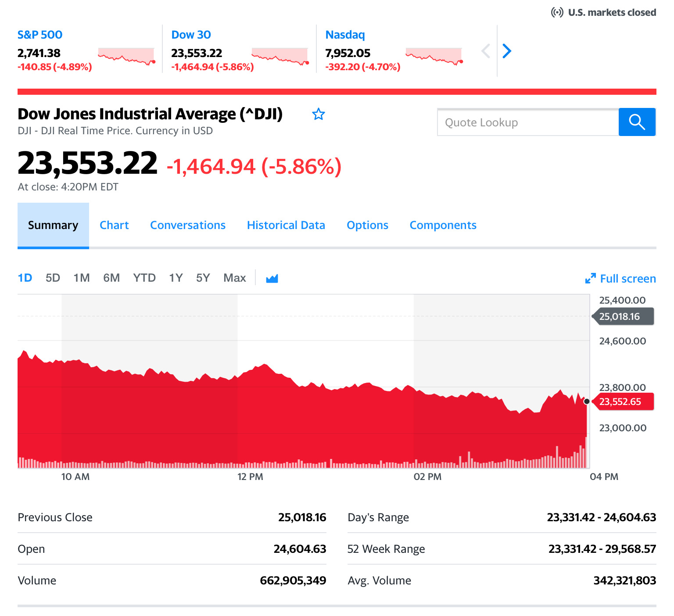
Task: Open the Conversations tab
Action: point(188,226)
